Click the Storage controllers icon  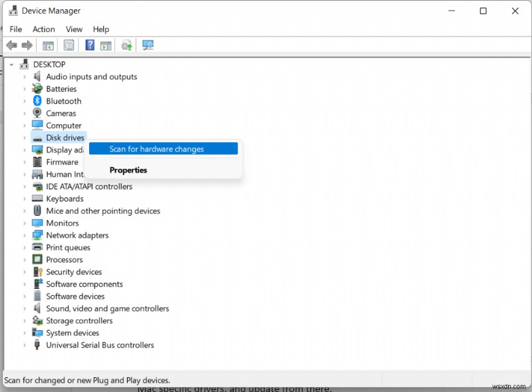[37, 320]
